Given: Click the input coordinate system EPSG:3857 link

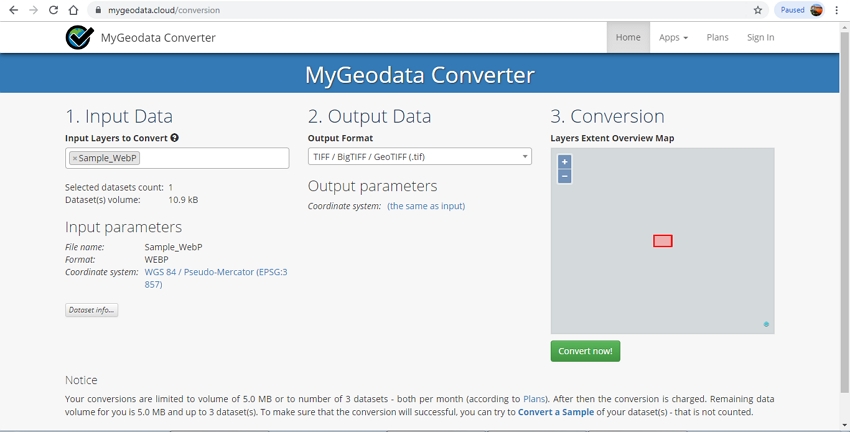Looking at the screenshot, I should pos(216,278).
